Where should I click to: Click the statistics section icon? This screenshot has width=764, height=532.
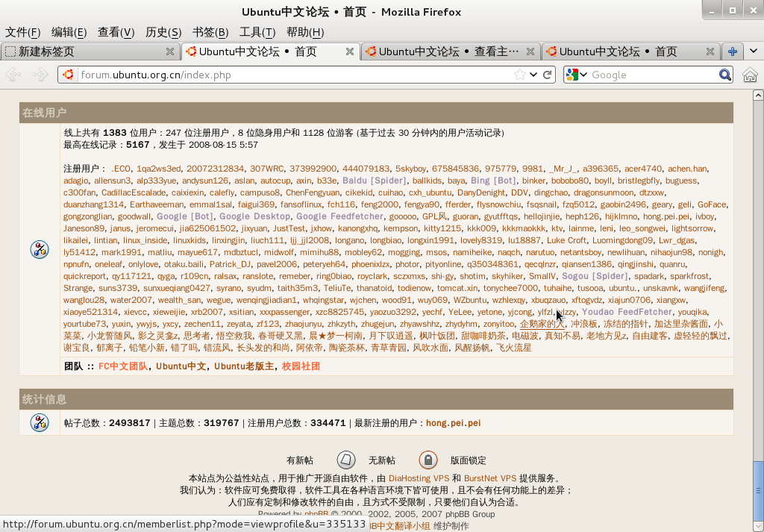click(x=40, y=422)
